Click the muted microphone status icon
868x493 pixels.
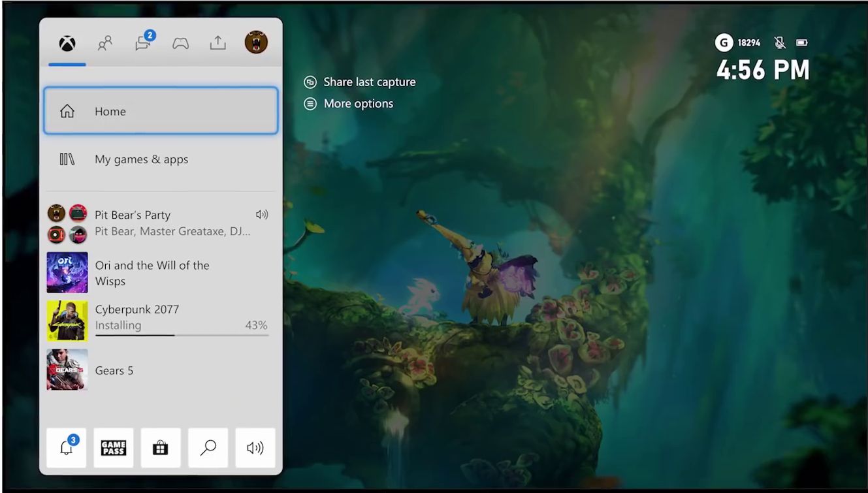(780, 43)
